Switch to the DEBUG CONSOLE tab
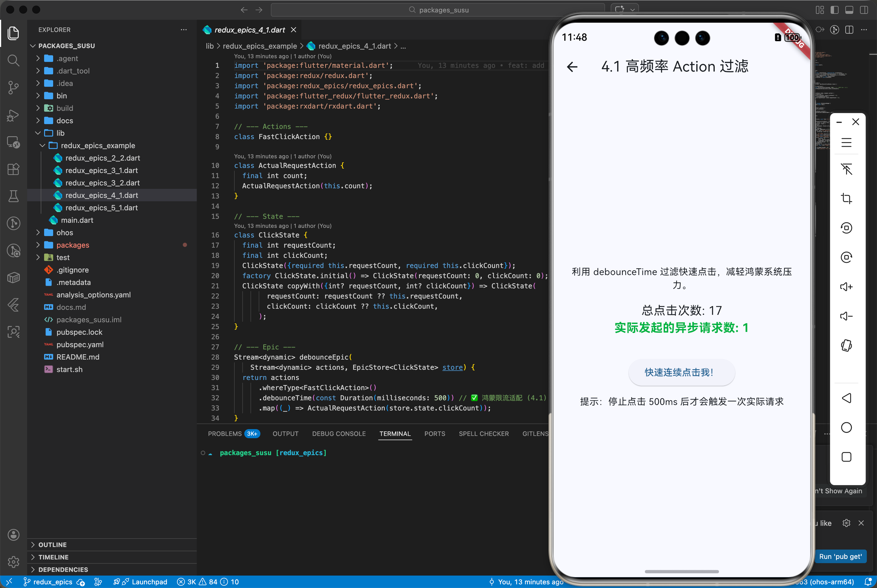Screen dimensions: 877x588 click(339, 433)
